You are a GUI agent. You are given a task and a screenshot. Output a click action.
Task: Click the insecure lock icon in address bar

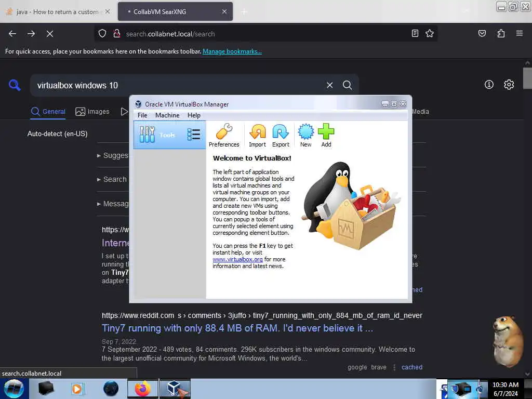point(117,34)
